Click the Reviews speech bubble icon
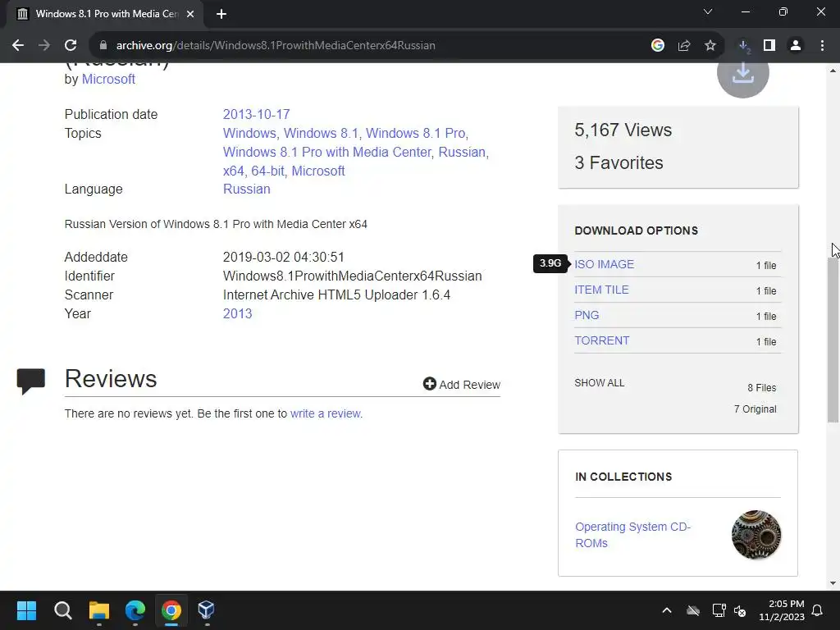This screenshot has height=630, width=840. [x=31, y=381]
